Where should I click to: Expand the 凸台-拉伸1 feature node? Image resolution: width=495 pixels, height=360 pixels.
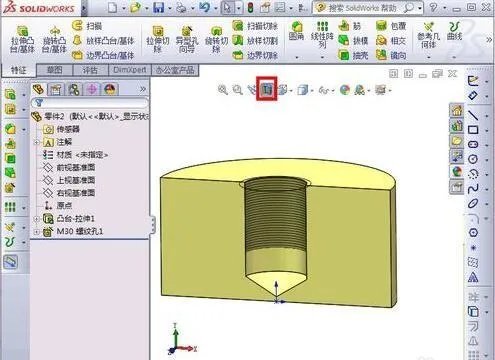coord(37,219)
